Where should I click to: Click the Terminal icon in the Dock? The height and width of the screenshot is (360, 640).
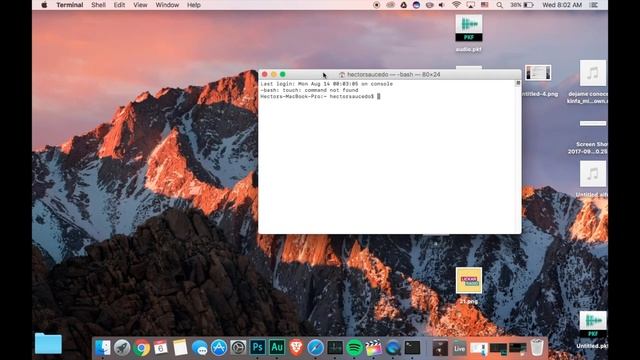pos(412,348)
